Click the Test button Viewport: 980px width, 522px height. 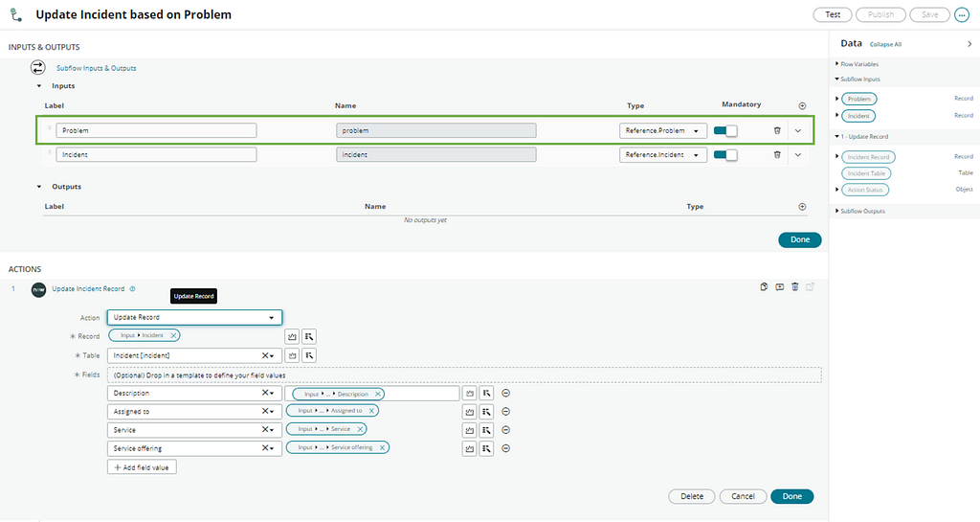pyautogui.click(x=833, y=14)
